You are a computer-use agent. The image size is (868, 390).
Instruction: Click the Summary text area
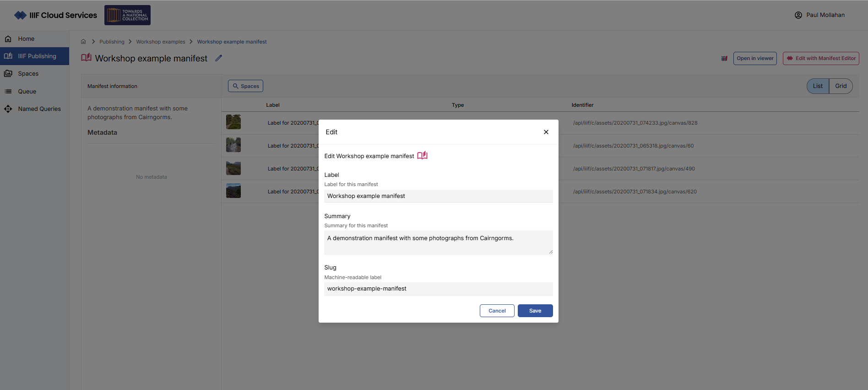point(438,242)
